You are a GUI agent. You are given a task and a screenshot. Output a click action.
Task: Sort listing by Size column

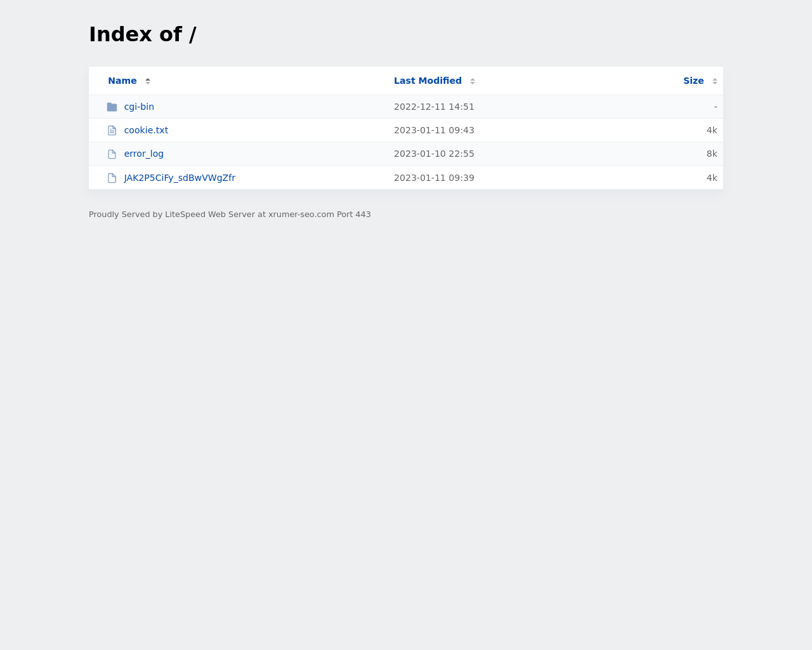point(693,81)
